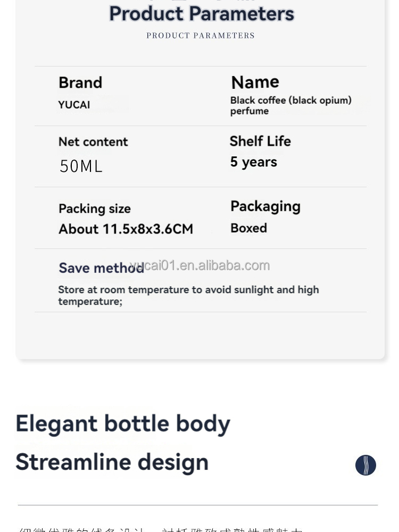Select the Elegant bottle body headline
Viewport: 399px width, 532px height.
(x=123, y=424)
